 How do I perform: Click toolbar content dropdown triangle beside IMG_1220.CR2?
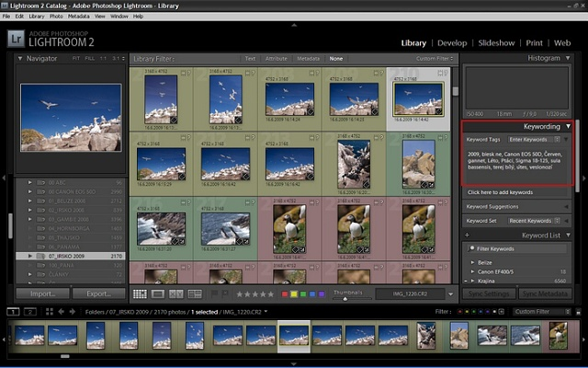pyautogui.click(x=451, y=294)
